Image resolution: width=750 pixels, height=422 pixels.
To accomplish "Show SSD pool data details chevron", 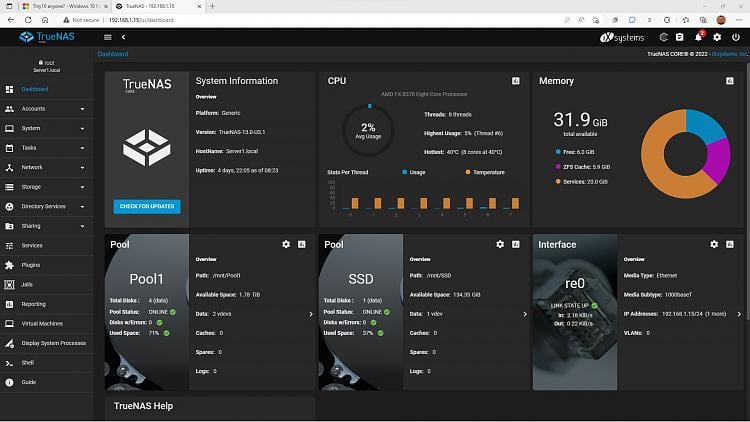I will pos(525,314).
